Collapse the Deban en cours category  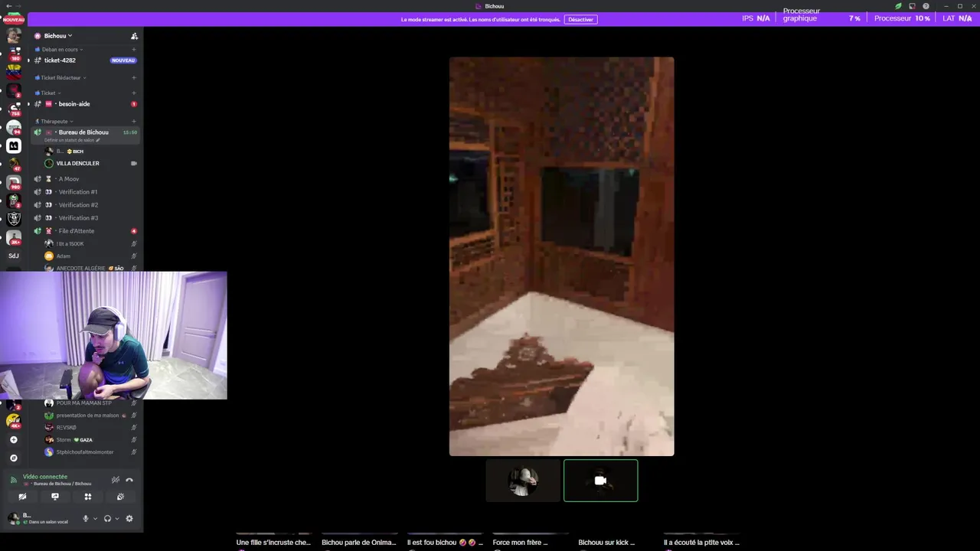click(62, 50)
